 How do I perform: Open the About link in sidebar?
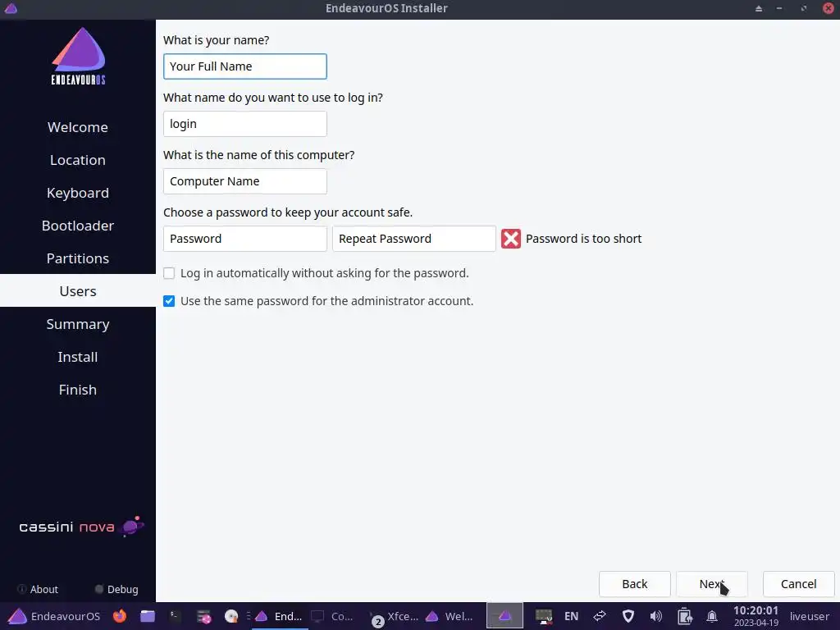tap(38, 589)
